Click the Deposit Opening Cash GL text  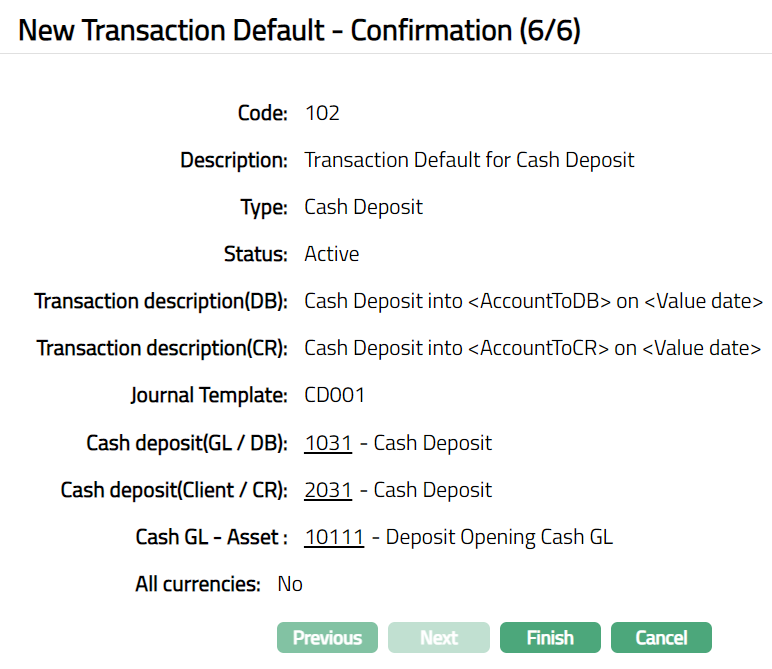(499, 537)
